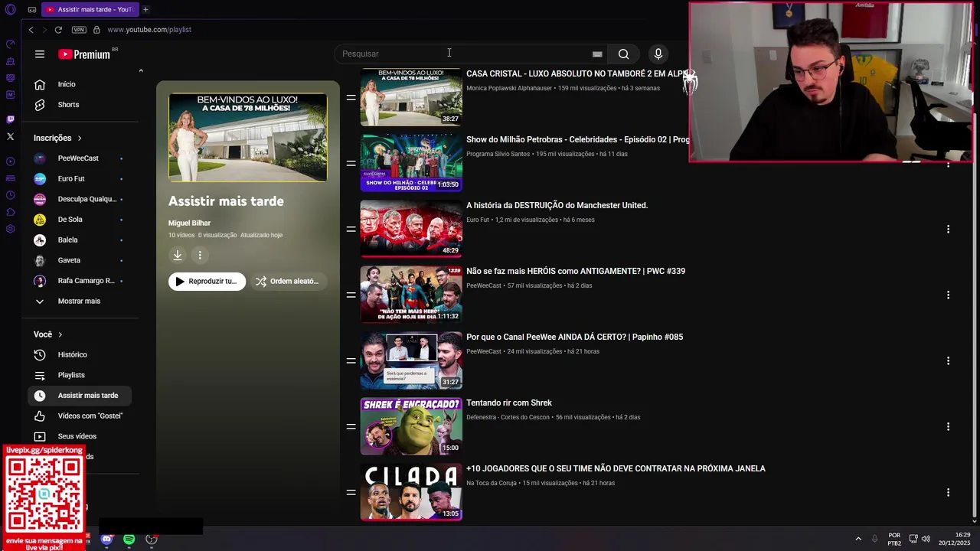Screen dimensions: 980x551
Task: Download the Assistir mais tarde playlist
Action: click(178, 255)
